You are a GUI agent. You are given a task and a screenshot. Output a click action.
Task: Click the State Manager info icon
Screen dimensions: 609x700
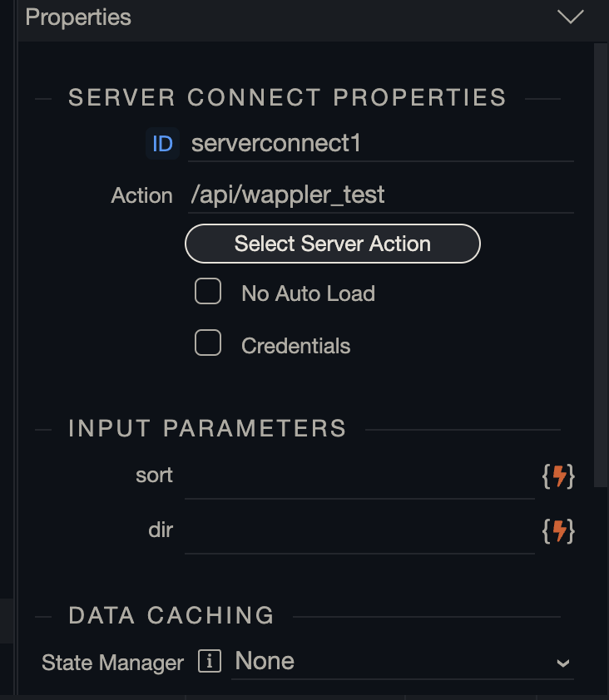tap(210, 662)
